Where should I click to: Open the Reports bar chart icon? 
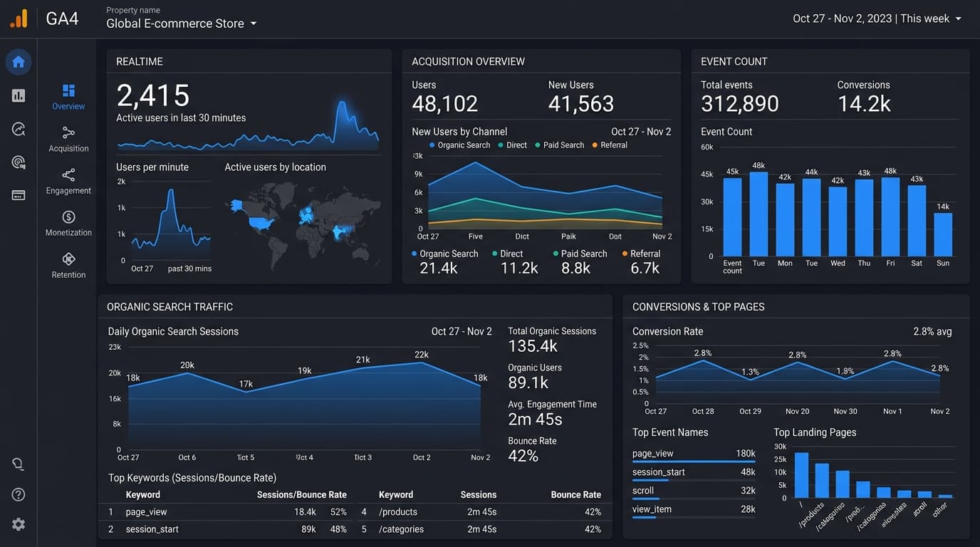tap(19, 95)
